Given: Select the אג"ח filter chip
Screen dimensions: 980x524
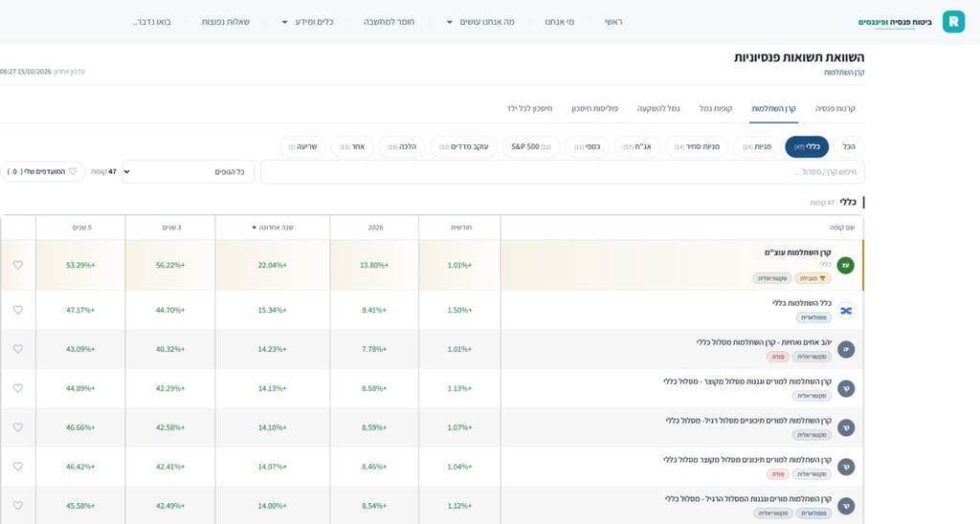Looking at the screenshot, I should coord(637,146).
